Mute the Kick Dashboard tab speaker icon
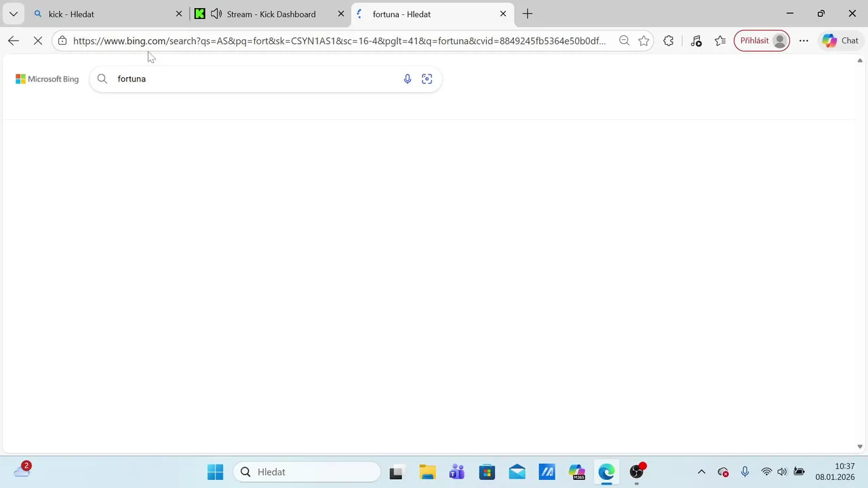868x488 pixels. point(216,14)
